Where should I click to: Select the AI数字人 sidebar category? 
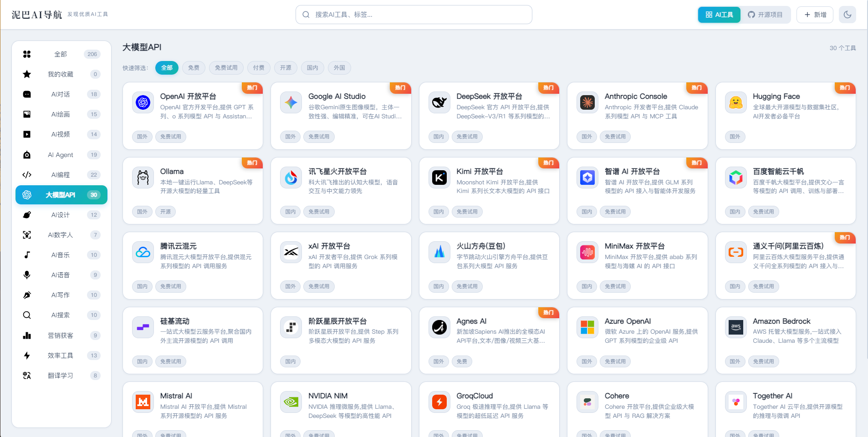[x=61, y=235]
